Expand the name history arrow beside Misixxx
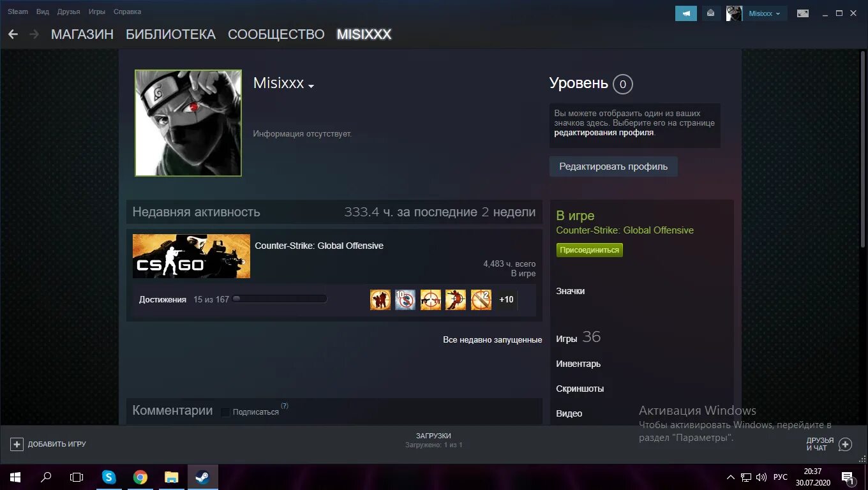Screen dimensions: 868x490 pyautogui.click(x=311, y=86)
